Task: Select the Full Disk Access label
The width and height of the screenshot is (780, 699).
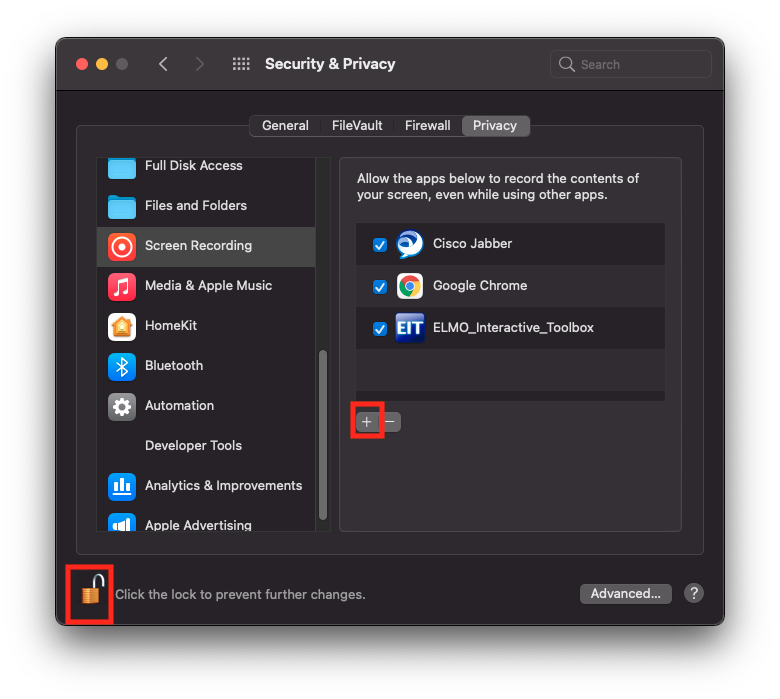Action: click(x=194, y=166)
